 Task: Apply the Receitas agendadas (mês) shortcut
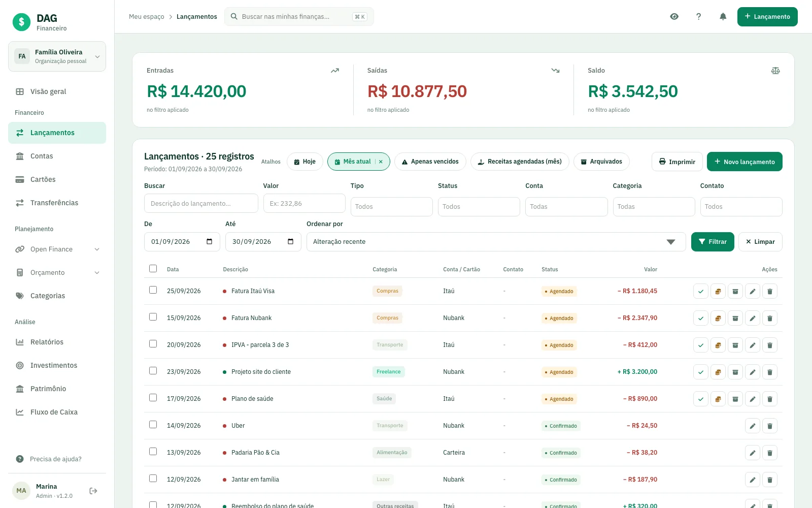point(520,162)
